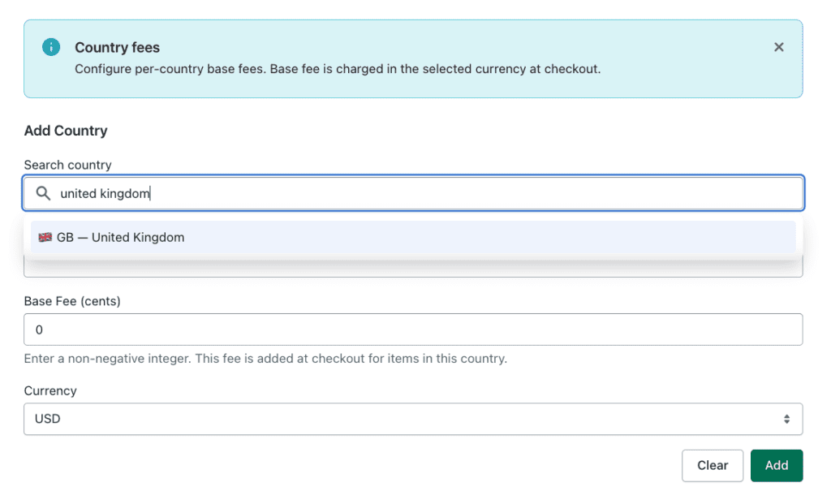Screen dimensions: 831x504
Task: Click the United Kingdom flag icon
Action: pyautogui.click(x=45, y=238)
